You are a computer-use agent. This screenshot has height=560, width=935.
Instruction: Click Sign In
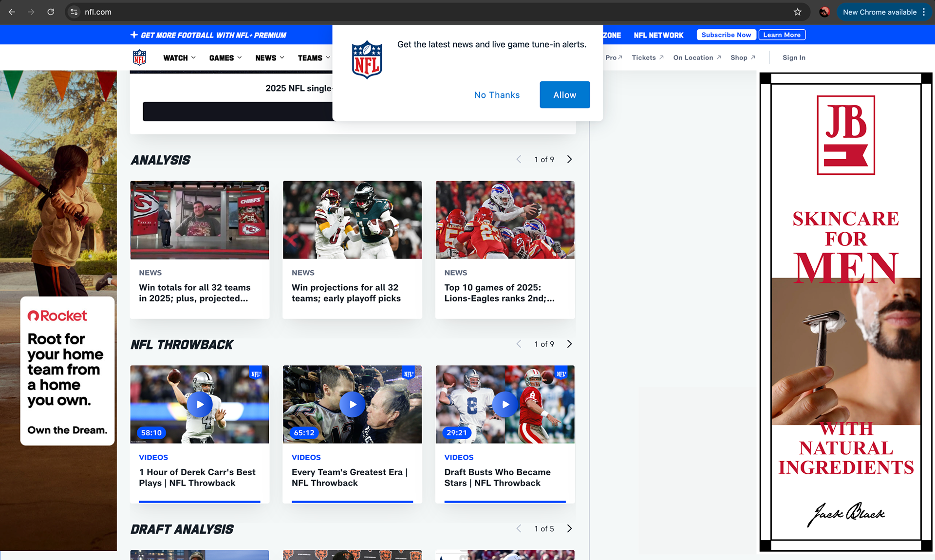(x=794, y=57)
